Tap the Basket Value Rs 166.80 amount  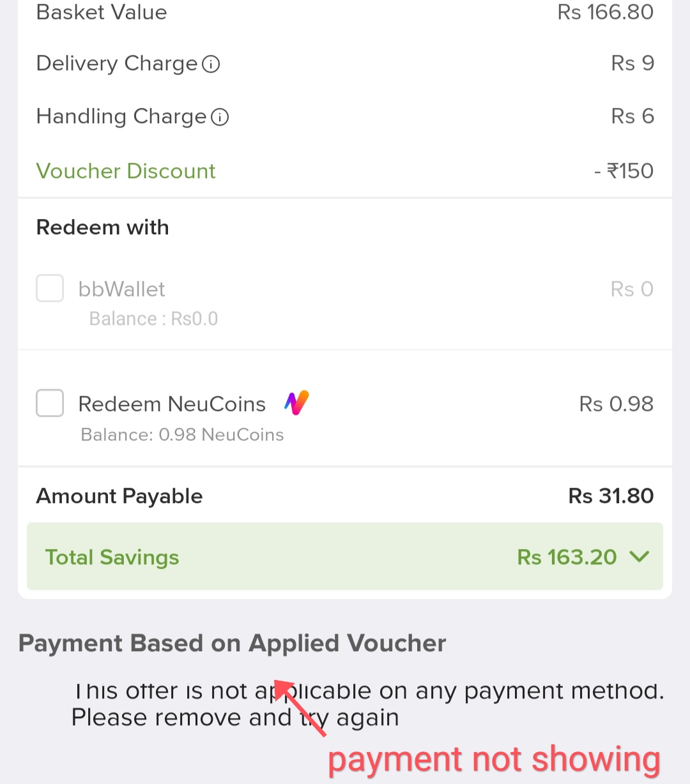[605, 12]
